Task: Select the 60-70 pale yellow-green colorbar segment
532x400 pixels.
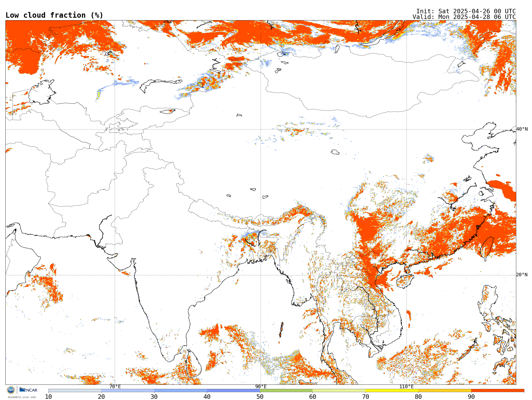Action: point(339,391)
